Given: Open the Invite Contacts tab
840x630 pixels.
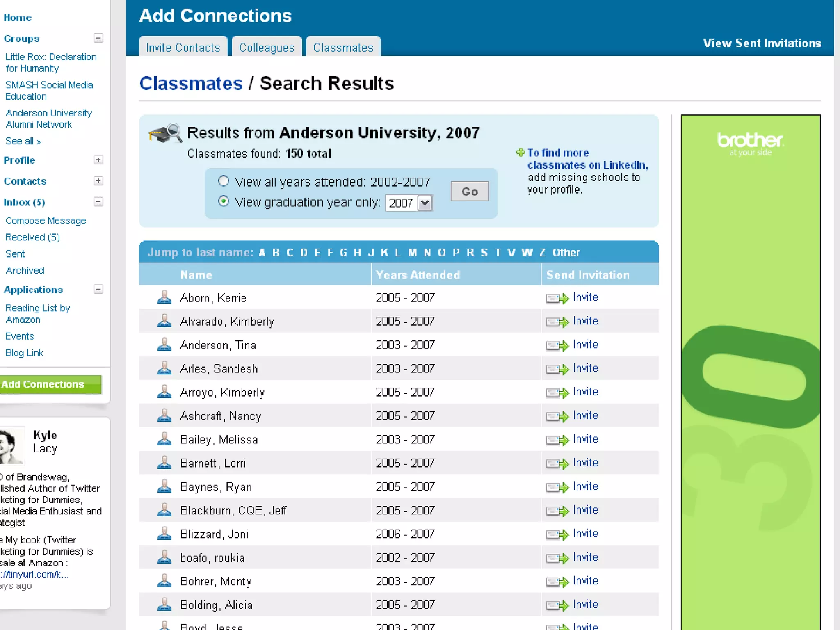Looking at the screenshot, I should click(183, 48).
